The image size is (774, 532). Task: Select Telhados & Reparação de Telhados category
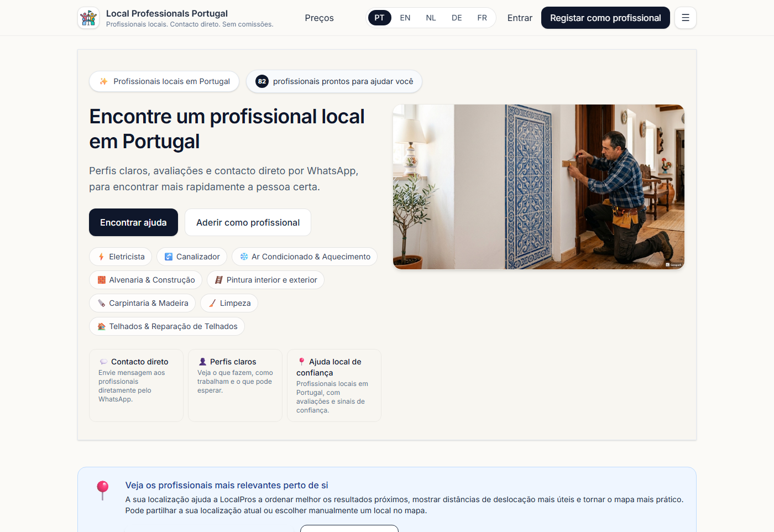[x=167, y=326]
